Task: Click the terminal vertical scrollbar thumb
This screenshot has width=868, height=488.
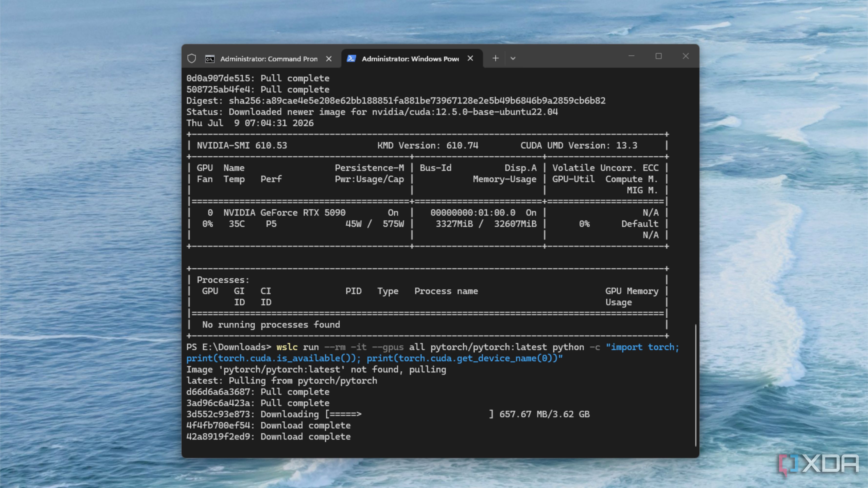Action: 695,385
